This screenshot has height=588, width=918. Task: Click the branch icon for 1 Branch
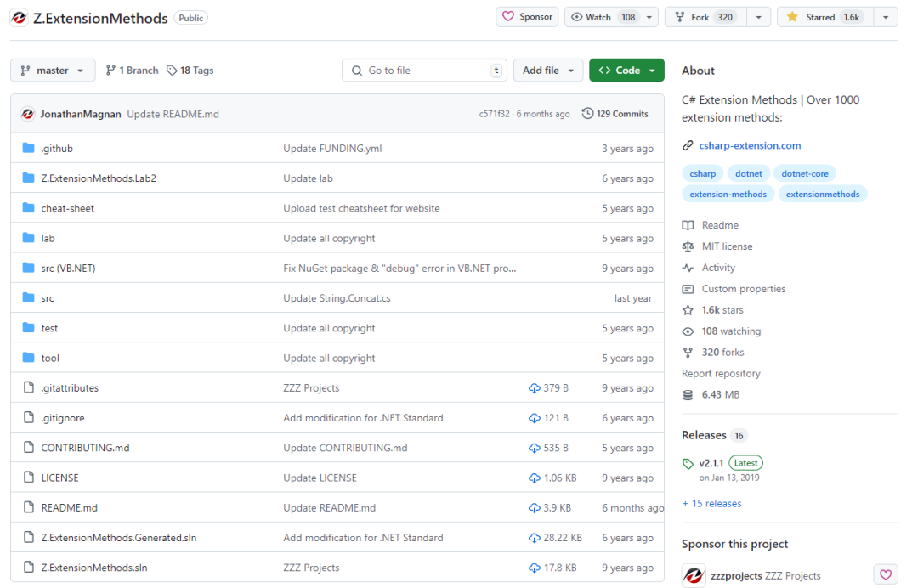[110, 71]
